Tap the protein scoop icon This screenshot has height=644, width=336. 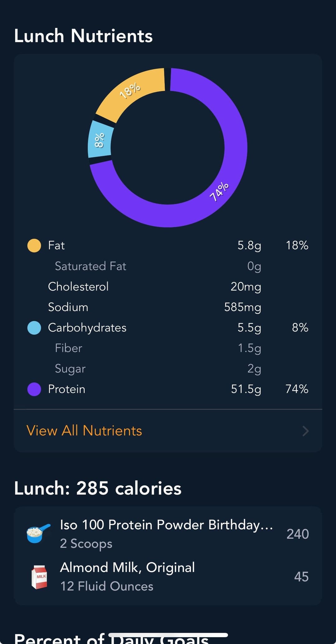coord(38,533)
